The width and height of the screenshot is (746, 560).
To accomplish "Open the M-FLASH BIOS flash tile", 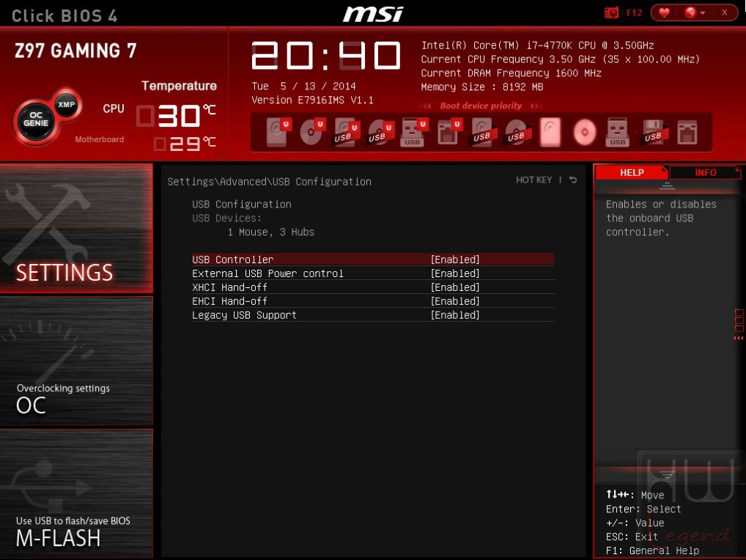I will (x=77, y=493).
